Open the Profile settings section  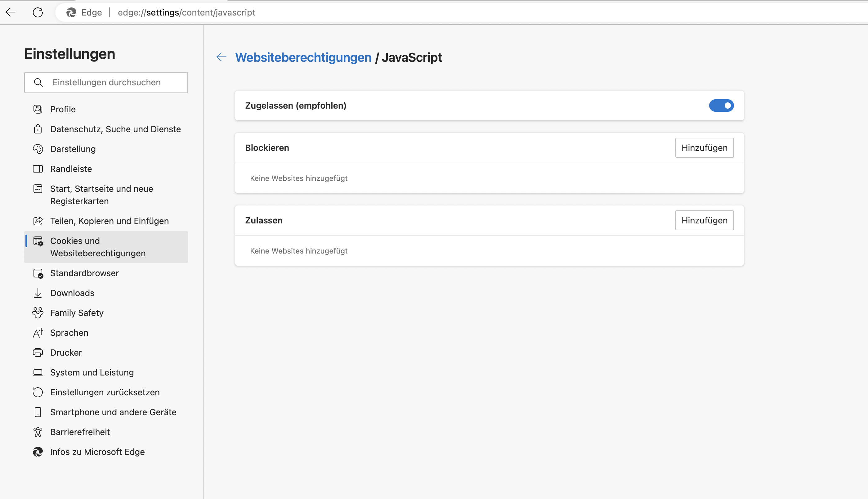point(106,109)
